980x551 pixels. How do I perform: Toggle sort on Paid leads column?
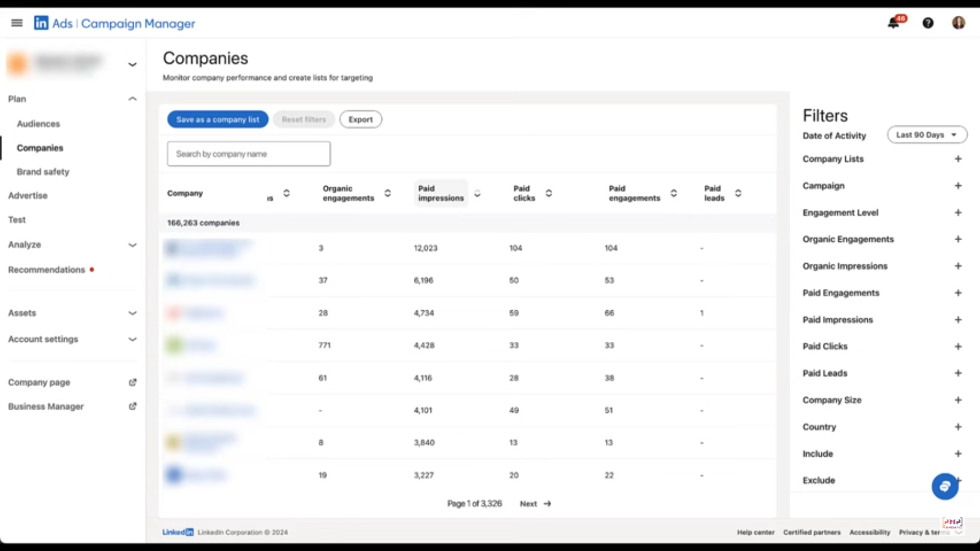739,193
